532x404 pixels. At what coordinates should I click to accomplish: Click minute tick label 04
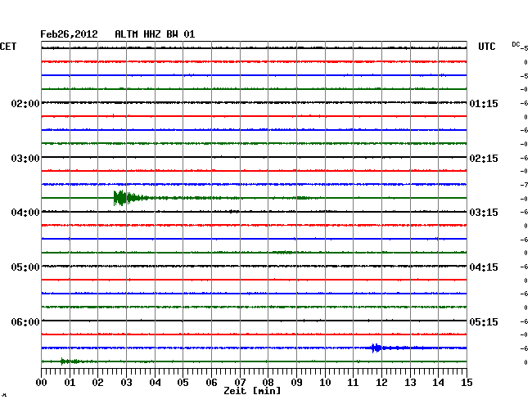(x=155, y=382)
